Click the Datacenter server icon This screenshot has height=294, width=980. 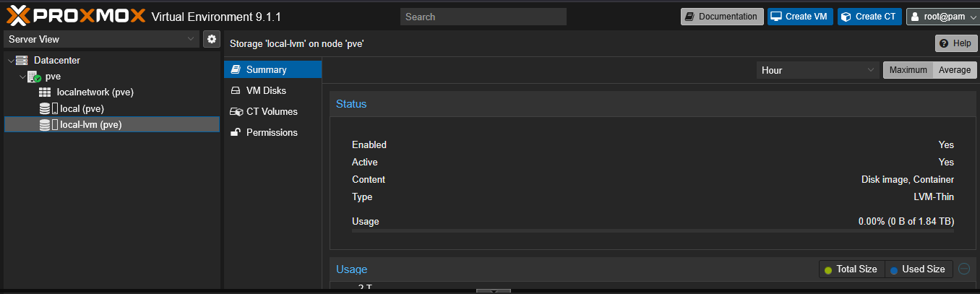(x=22, y=61)
